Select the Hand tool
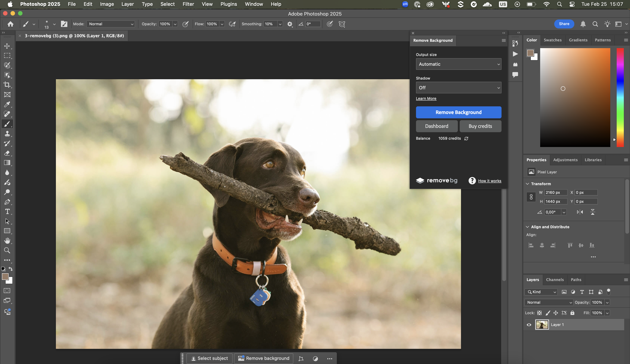The image size is (630, 364). [x=7, y=241]
